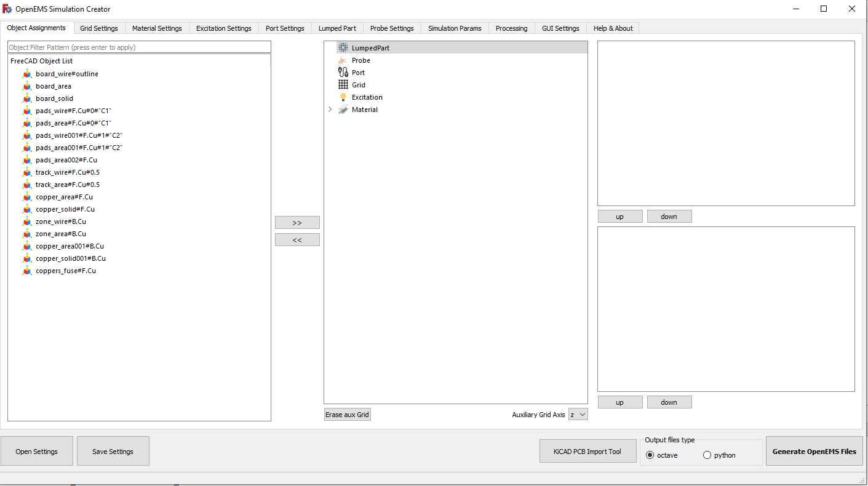Select the LumpedPart category icon
Image resolution: width=868 pixels, height=486 pixels.
pyautogui.click(x=343, y=47)
